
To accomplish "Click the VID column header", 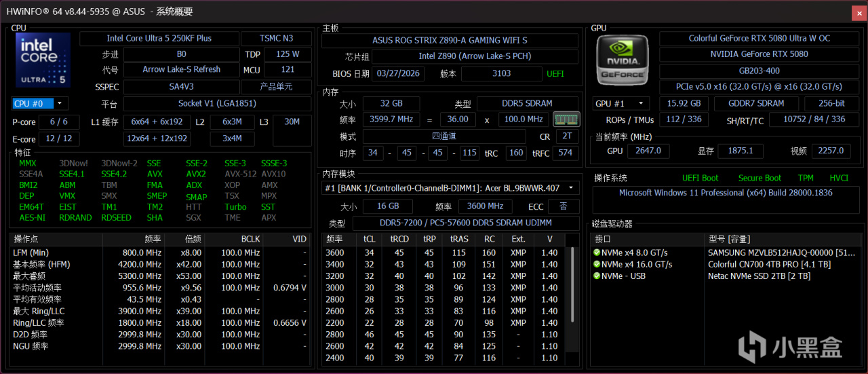I will pos(287,240).
